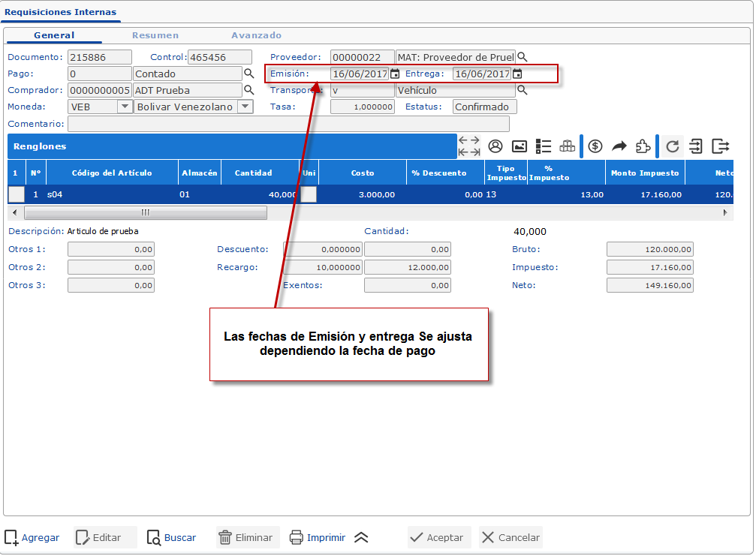
Task: Click the Agregar button
Action: tap(32, 537)
